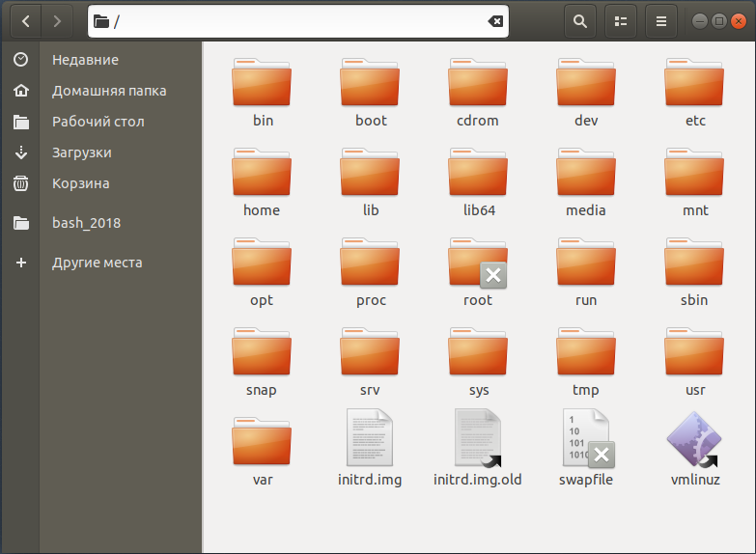This screenshot has width=756, height=554.
Task: Go to Домашняя папка
Action: [108, 91]
